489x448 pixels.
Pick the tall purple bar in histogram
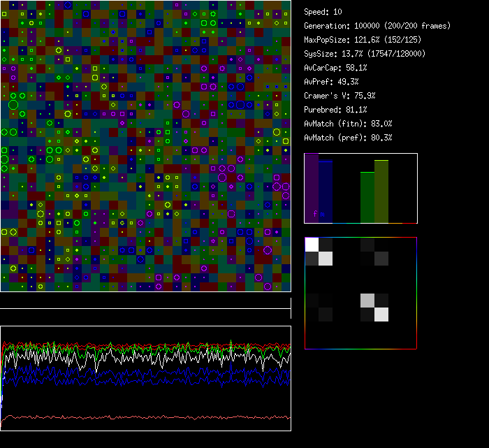pyautogui.click(x=312, y=187)
